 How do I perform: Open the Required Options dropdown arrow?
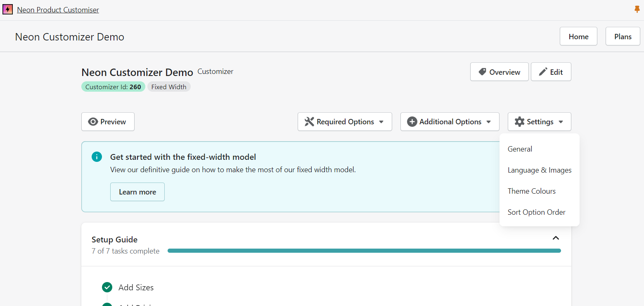click(x=381, y=122)
